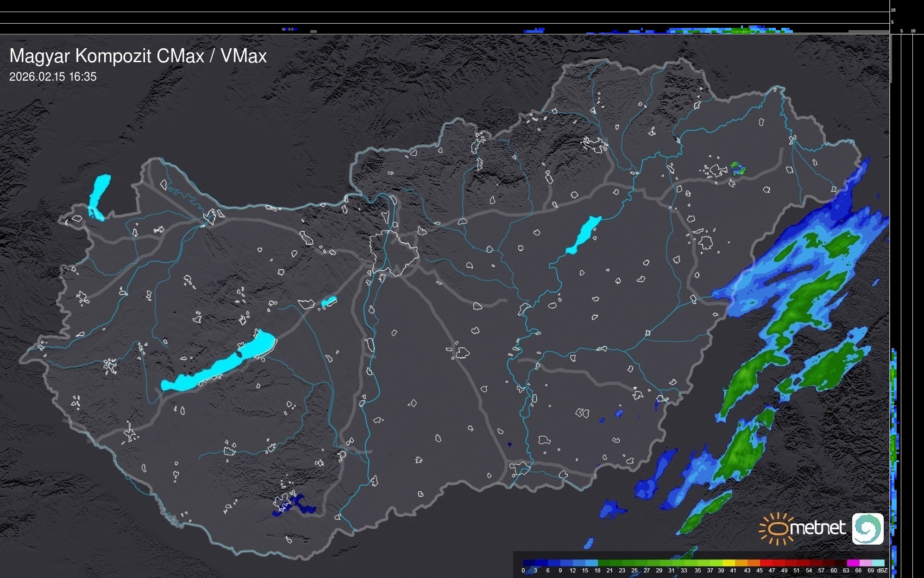The width and height of the screenshot is (924, 578).
Task: Click the gray bar on right map edge
Action: (x=891, y=58)
